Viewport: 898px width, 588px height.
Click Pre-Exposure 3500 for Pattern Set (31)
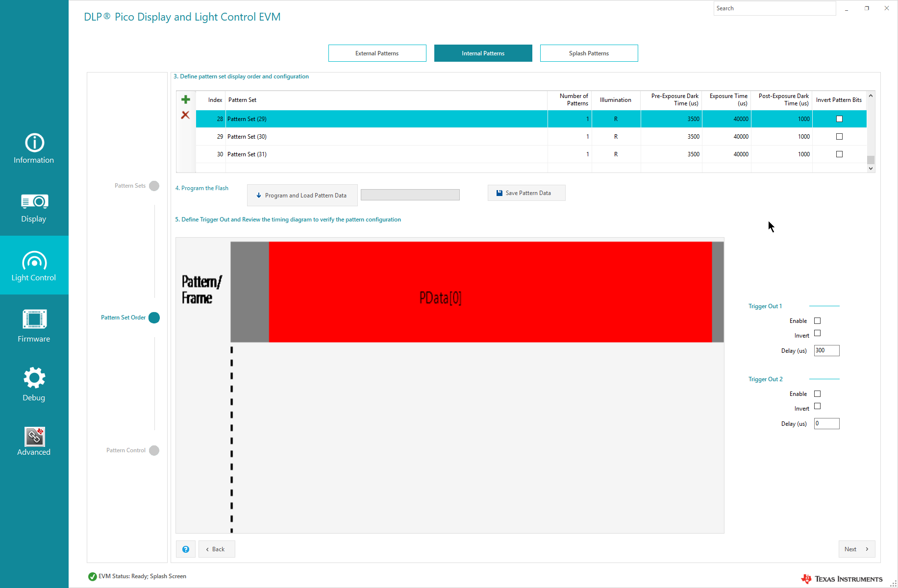672,154
